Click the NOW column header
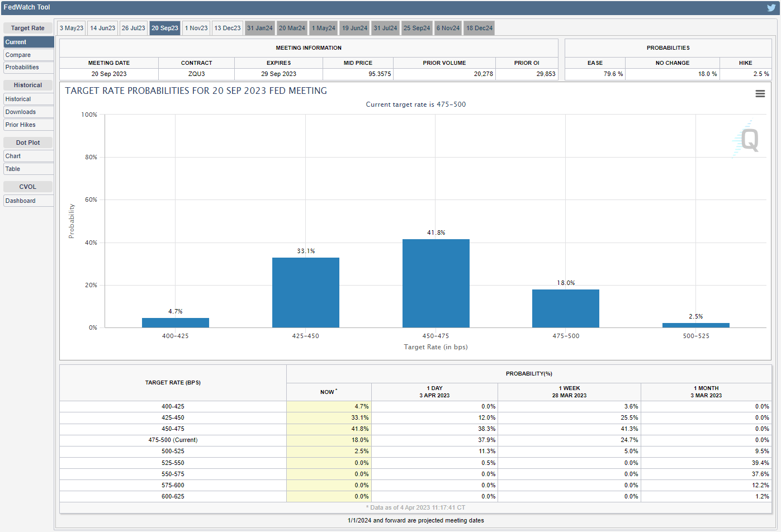 (x=329, y=392)
